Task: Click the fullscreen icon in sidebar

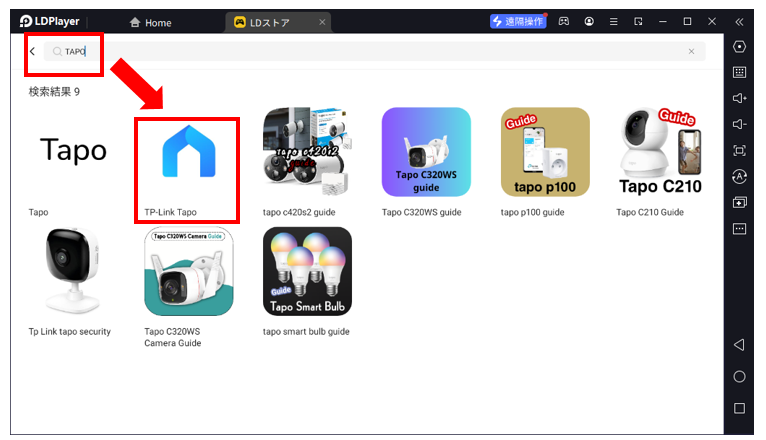Action: point(740,150)
